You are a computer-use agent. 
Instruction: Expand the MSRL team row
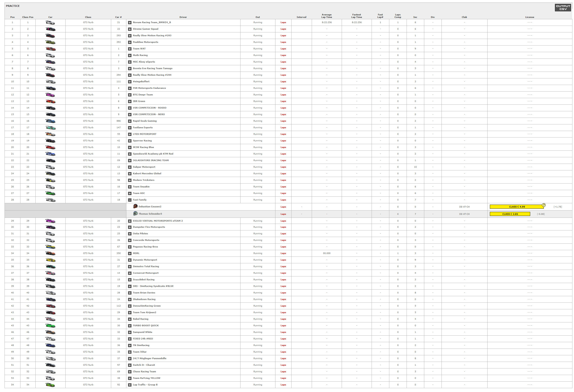pyautogui.click(x=130, y=253)
